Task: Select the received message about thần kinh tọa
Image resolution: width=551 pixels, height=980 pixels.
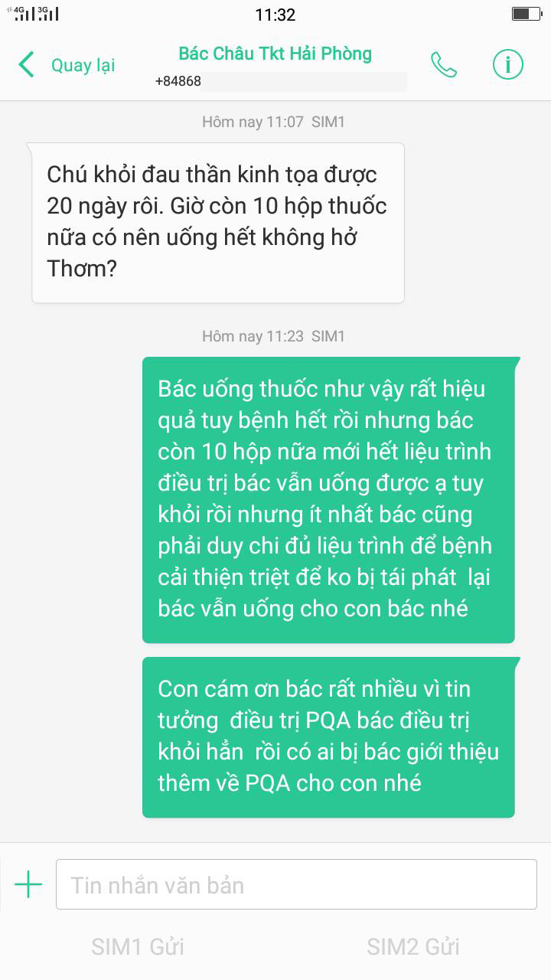Action: [218, 223]
